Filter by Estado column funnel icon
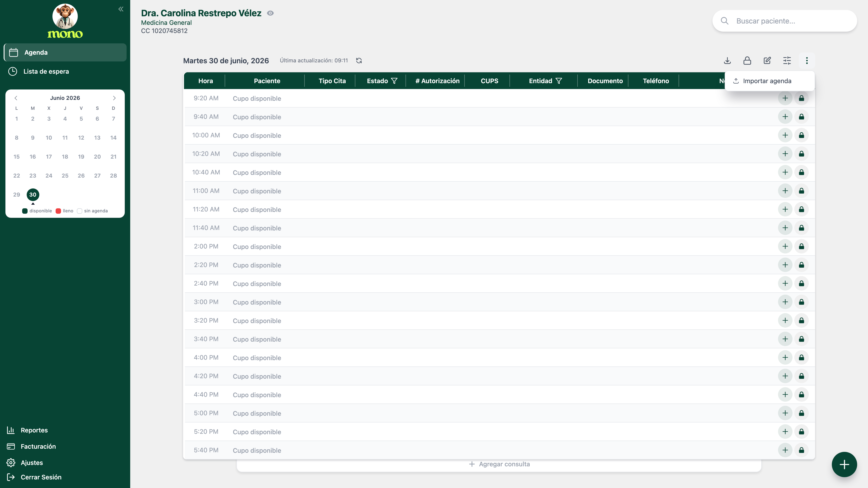Screen dimensions: 868x488 (x=394, y=81)
